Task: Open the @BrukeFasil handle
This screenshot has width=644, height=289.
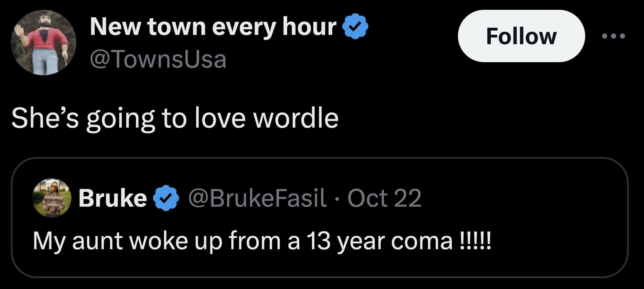Action: coord(257,198)
